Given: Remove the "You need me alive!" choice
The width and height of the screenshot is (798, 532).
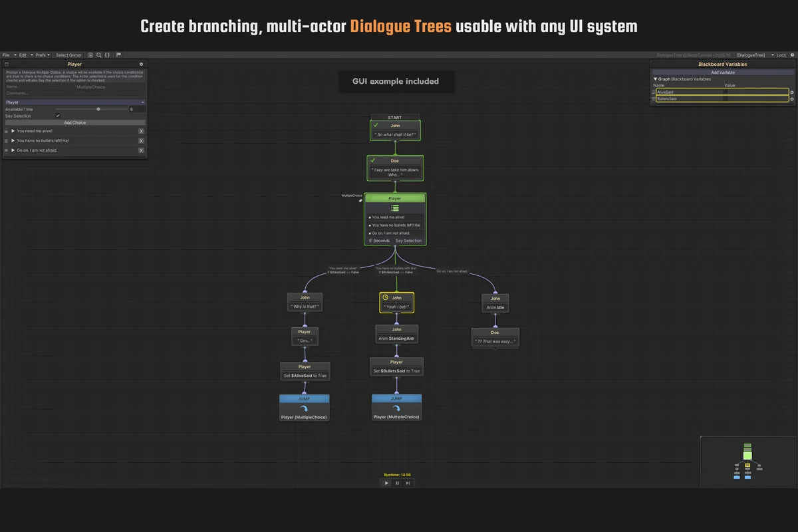Looking at the screenshot, I should (x=141, y=131).
